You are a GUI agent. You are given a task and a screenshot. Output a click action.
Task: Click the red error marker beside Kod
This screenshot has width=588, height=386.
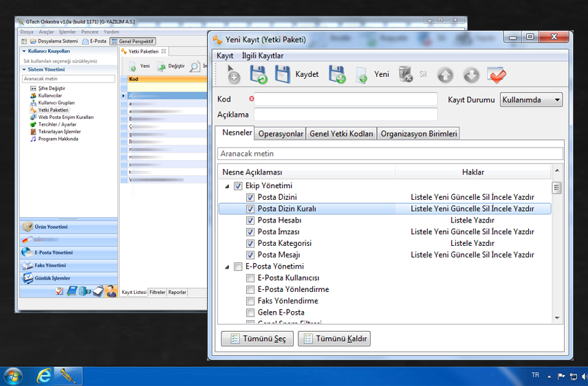[x=251, y=98]
